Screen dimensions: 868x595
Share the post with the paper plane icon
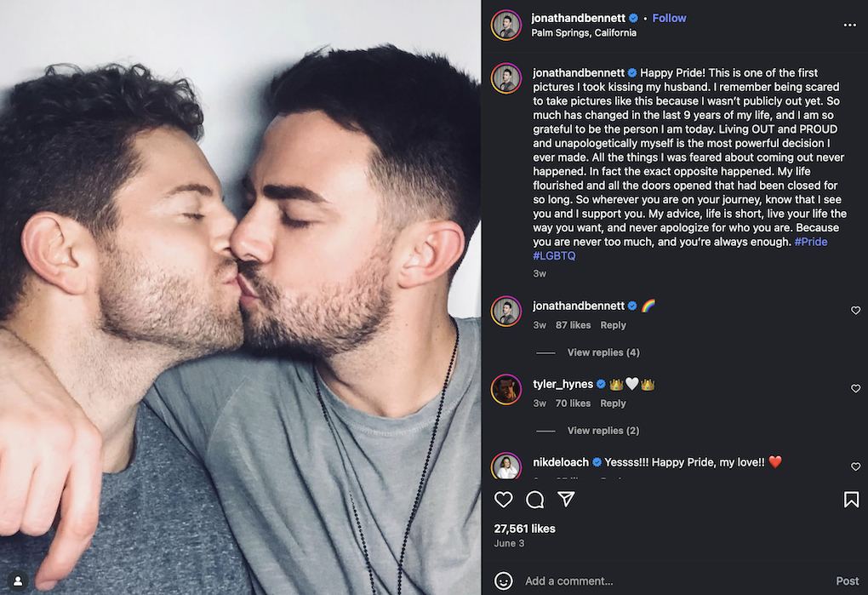(566, 500)
